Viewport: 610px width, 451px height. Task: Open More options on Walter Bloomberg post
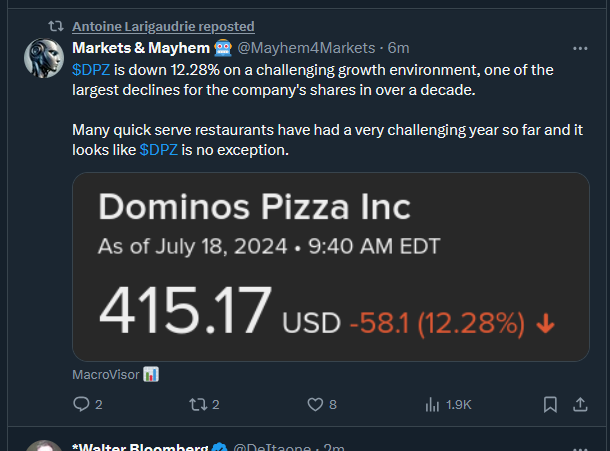point(580,447)
